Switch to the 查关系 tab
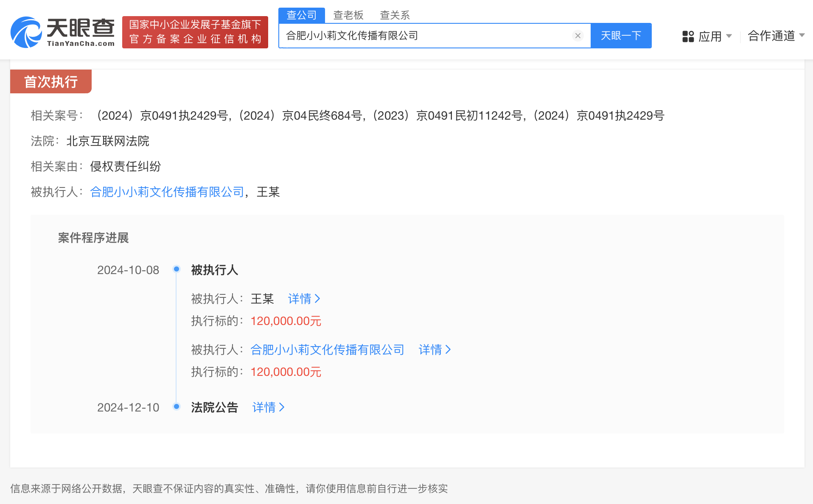 point(395,15)
